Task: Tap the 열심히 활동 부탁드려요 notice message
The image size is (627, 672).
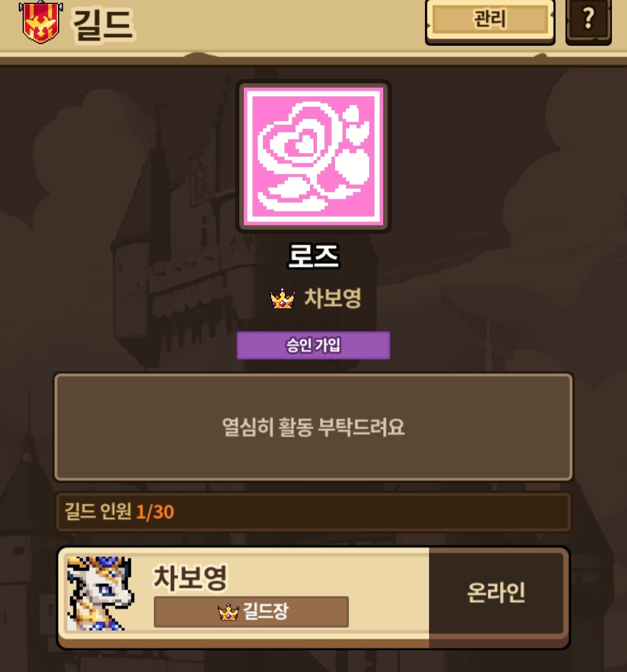Action: 313,427
